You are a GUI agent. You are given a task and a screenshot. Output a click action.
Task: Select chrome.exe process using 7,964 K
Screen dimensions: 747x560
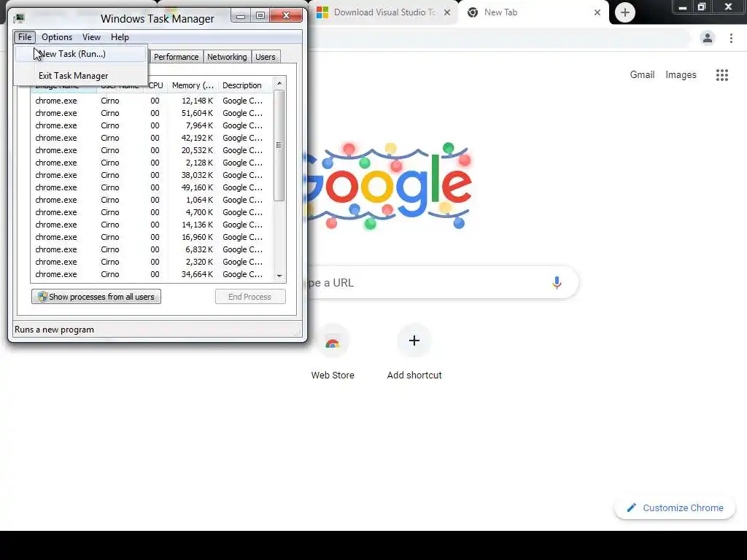[x=152, y=125]
